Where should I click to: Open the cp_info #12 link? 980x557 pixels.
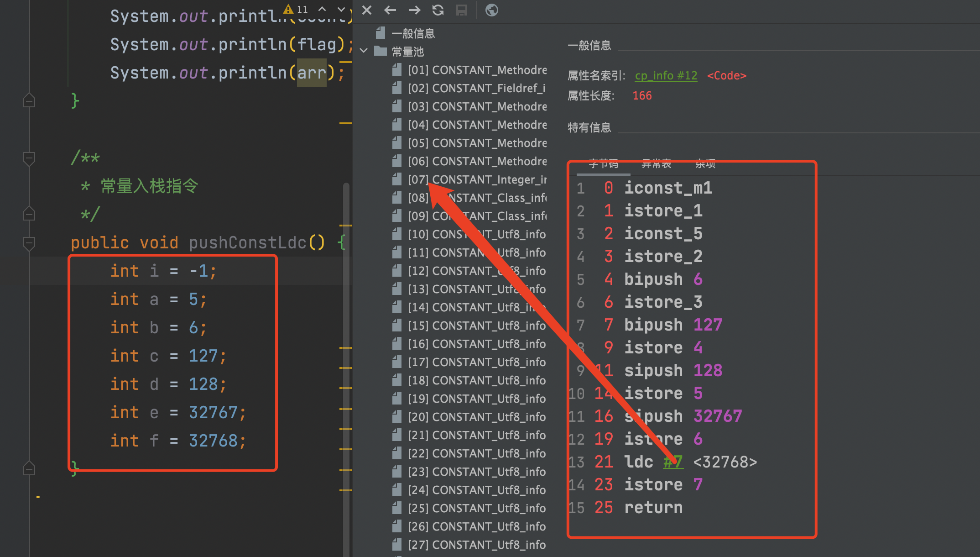coord(666,75)
